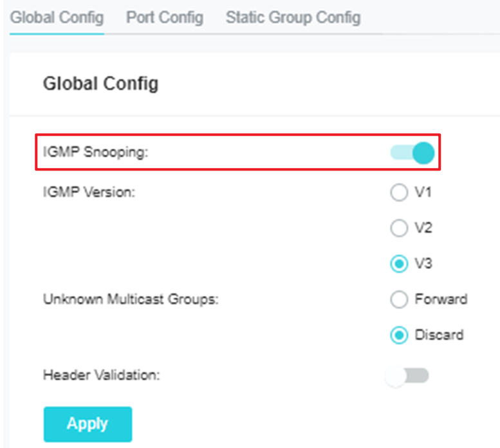Click the Discard option text

439,335
